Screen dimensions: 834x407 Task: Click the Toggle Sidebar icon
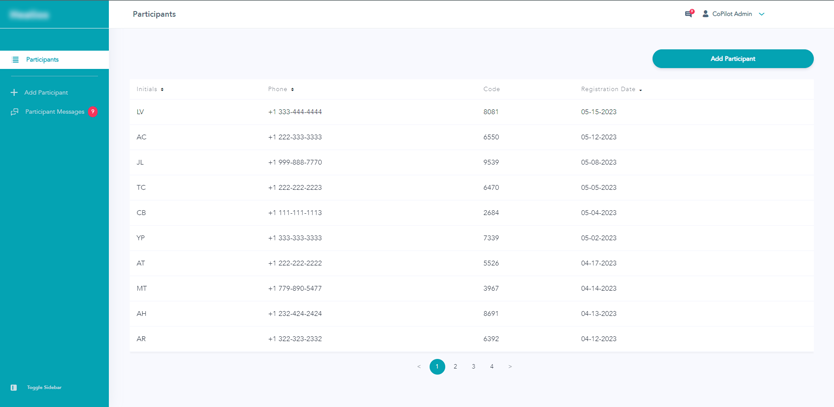click(x=14, y=387)
